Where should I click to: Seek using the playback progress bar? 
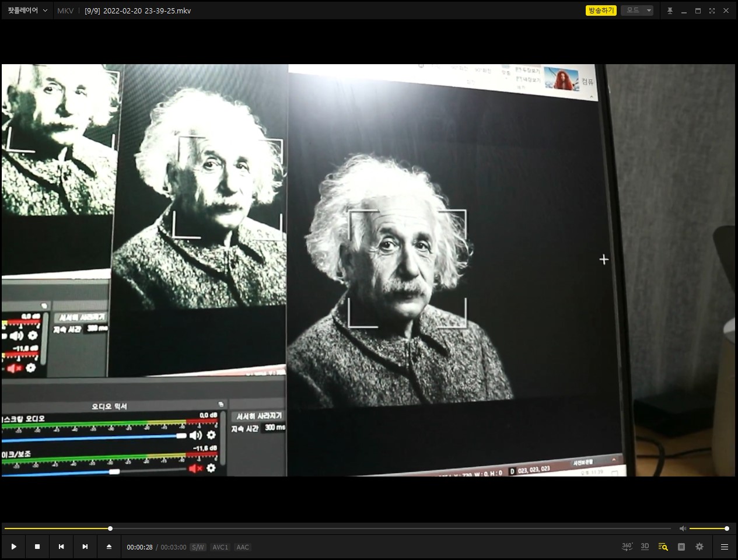point(337,528)
